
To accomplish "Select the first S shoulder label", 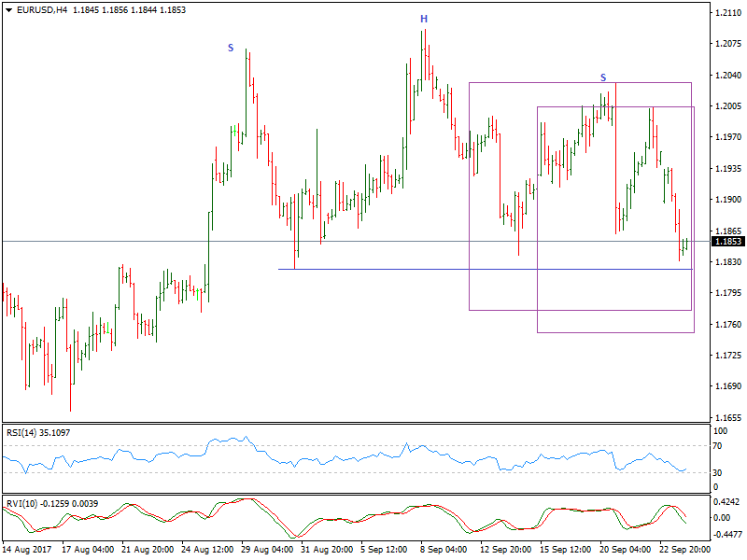I will tap(231, 48).
